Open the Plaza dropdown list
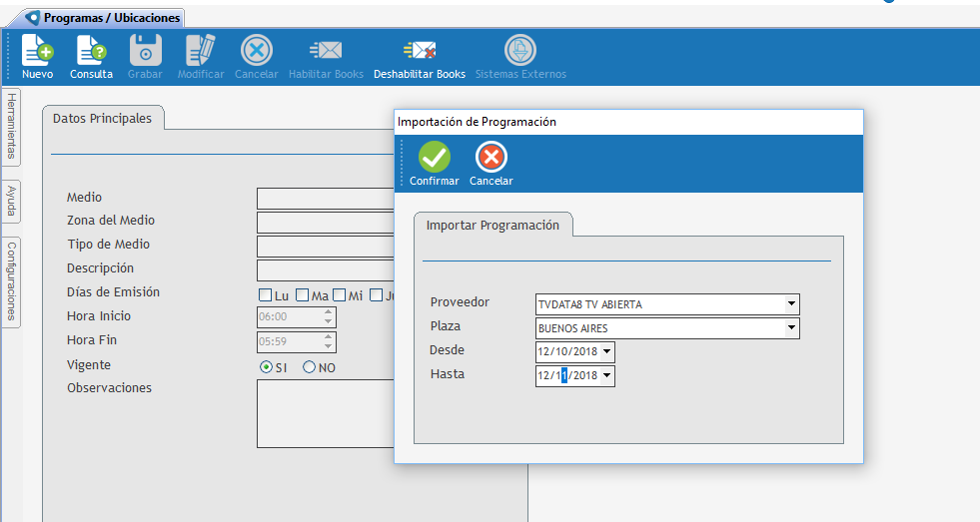The width and height of the screenshot is (980, 522). 791,328
